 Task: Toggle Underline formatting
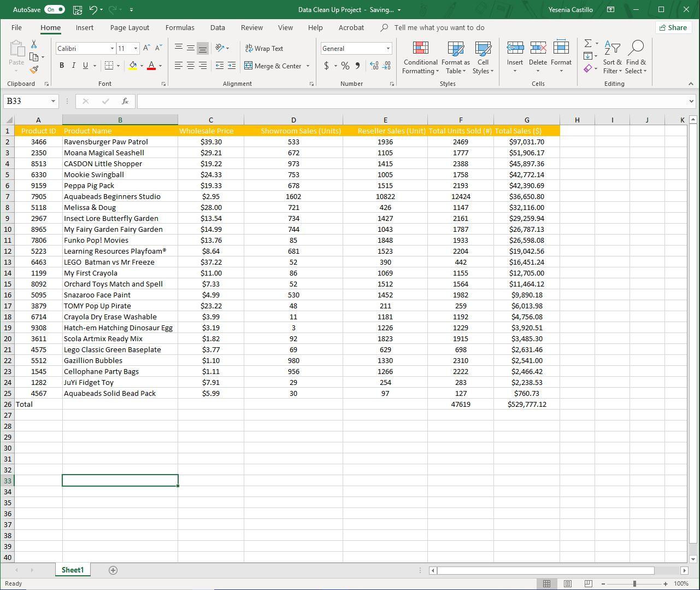point(85,66)
